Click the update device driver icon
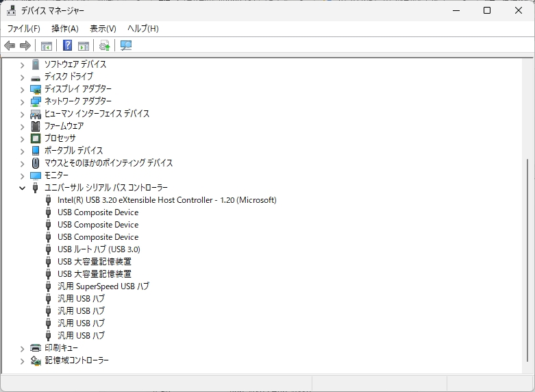This screenshot has height=392, width=535. pyautogui.click(x=104, y=46)
